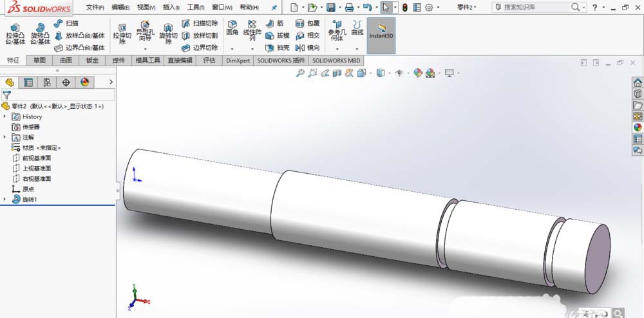Image resolution: width=644 pixels, height=318 pixels.
Task: Expand the 旋转1 feature node
Action: [6, 200]
